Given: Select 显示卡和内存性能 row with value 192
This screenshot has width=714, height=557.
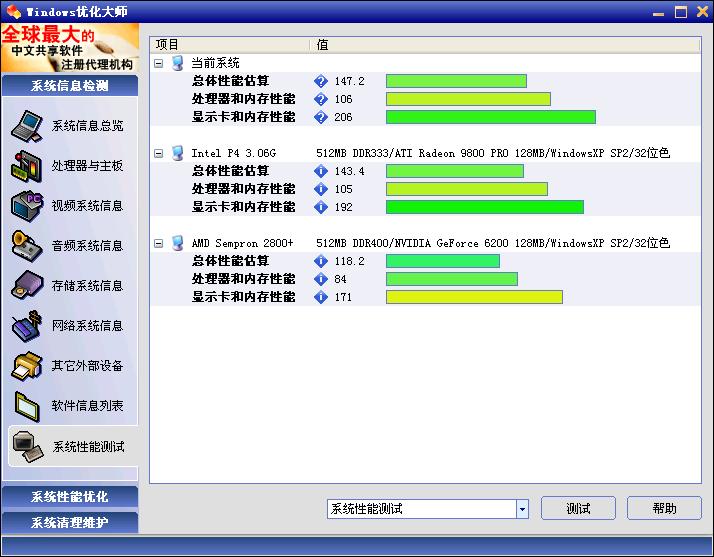Looking at the screenshot, I should (x=425, y=207).
